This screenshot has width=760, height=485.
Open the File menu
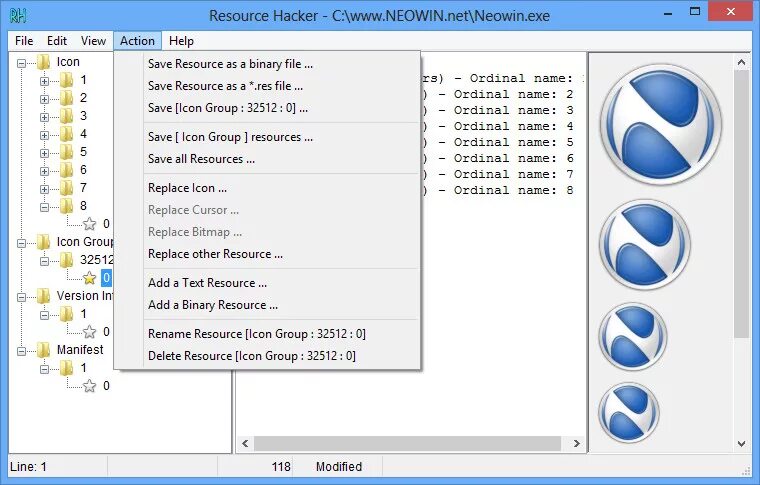click(x=24, y=41)
